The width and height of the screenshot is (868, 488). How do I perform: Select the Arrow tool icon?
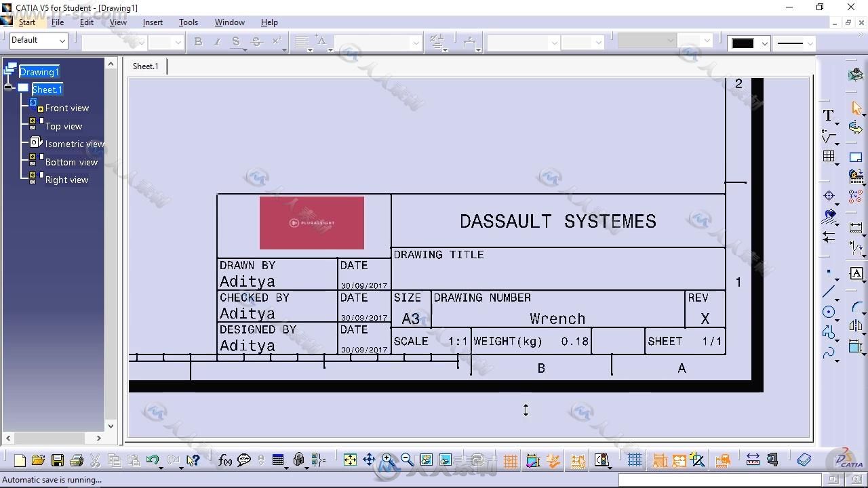point(829,237)
